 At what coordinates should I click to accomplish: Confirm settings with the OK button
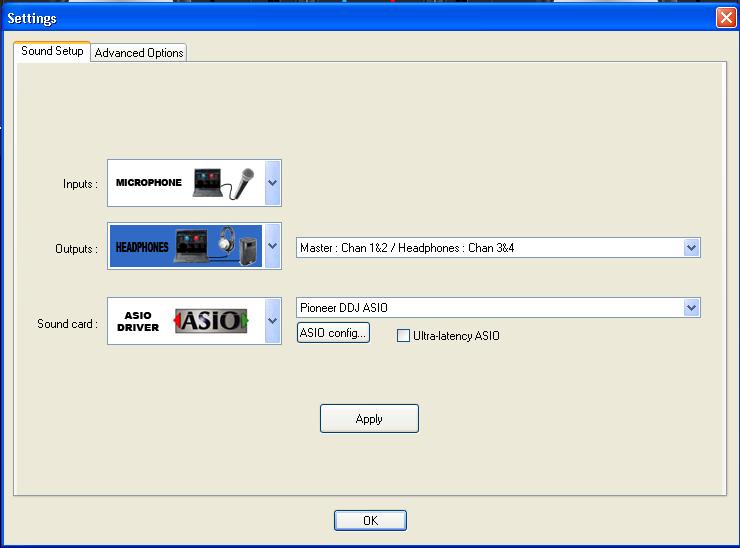click(370, 520)
